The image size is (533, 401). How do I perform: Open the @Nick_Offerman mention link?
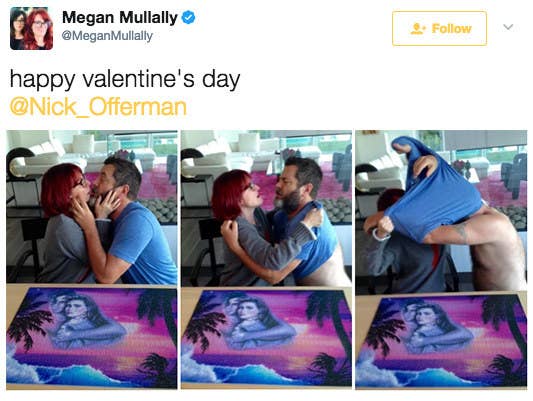pyautogui.click(x=98, y=107)
